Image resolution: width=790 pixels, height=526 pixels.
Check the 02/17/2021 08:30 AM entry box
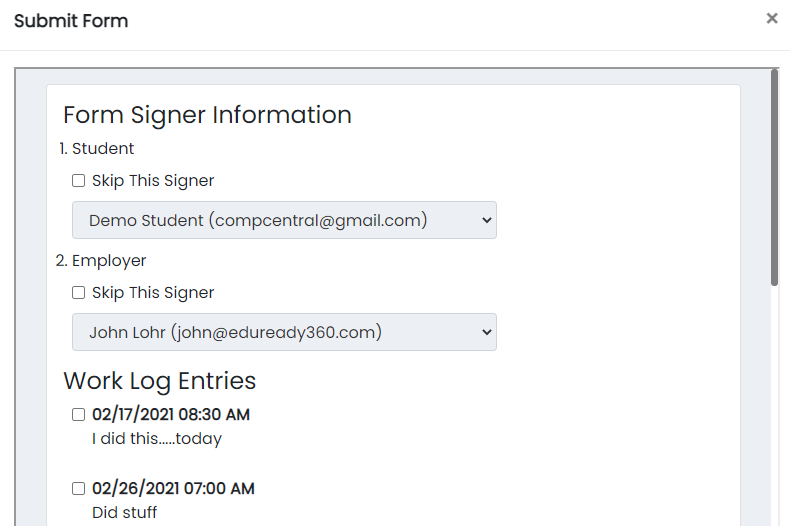[79, 414]
